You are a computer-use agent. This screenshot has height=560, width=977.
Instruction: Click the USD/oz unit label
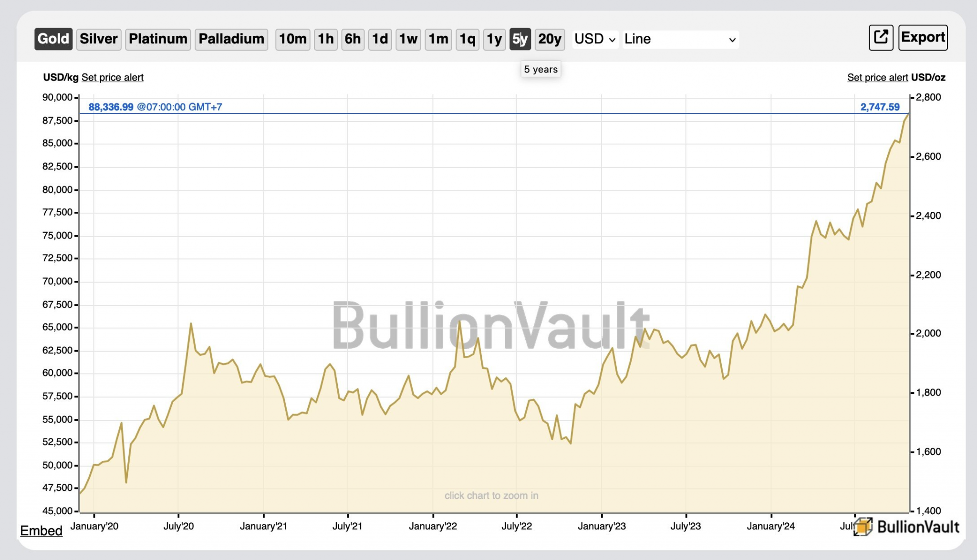[928, 77]
